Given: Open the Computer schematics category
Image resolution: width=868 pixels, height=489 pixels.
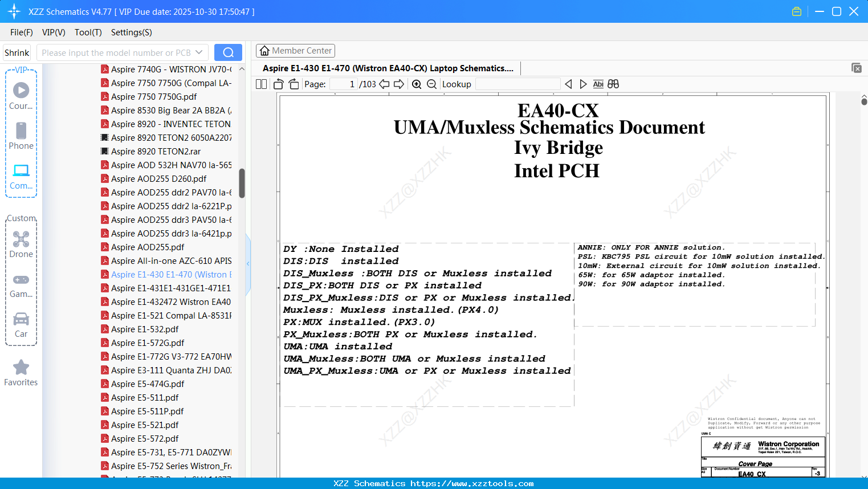Looking at the screenshot, I should [21, 176].
